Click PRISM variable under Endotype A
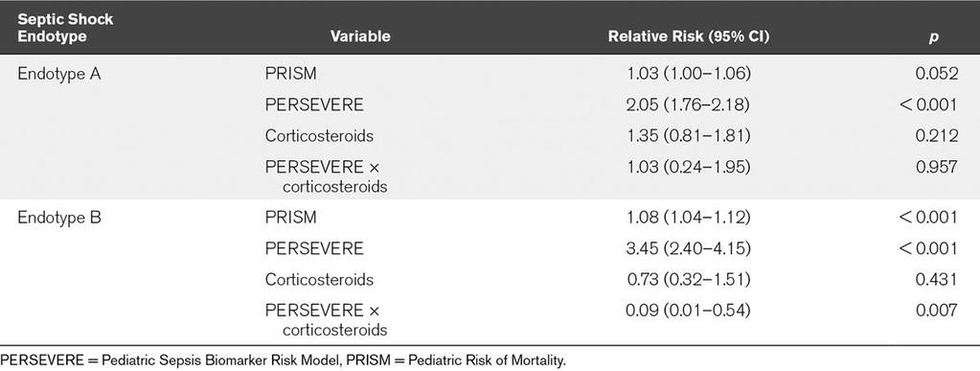Image resolution: width=980 pixels, height=371 pixels. tap(290, 74)
